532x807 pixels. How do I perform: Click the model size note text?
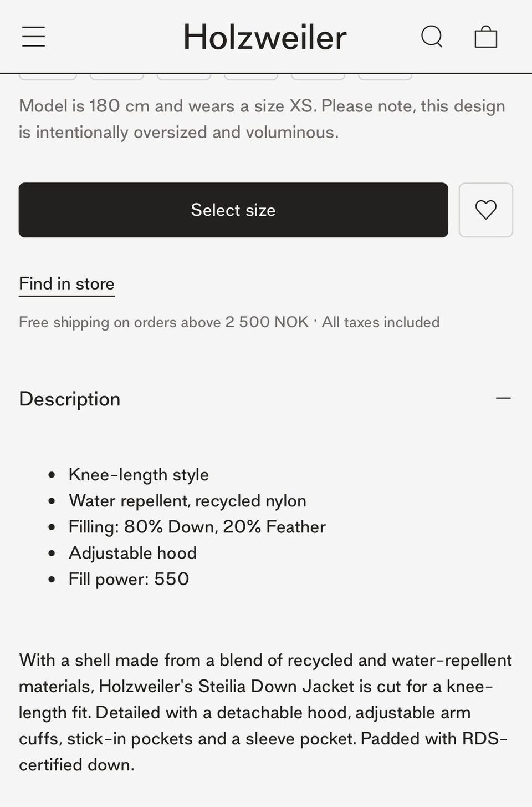[x=262, y=119]
